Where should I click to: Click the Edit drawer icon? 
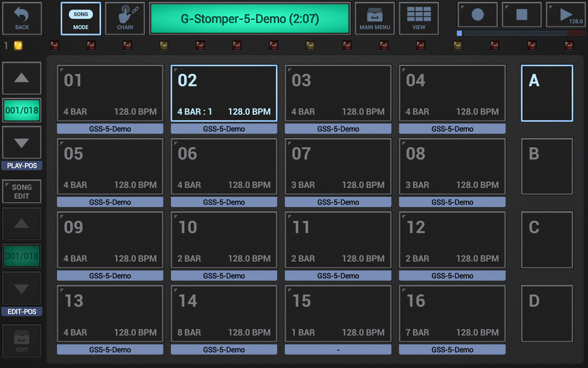point(22,341)
